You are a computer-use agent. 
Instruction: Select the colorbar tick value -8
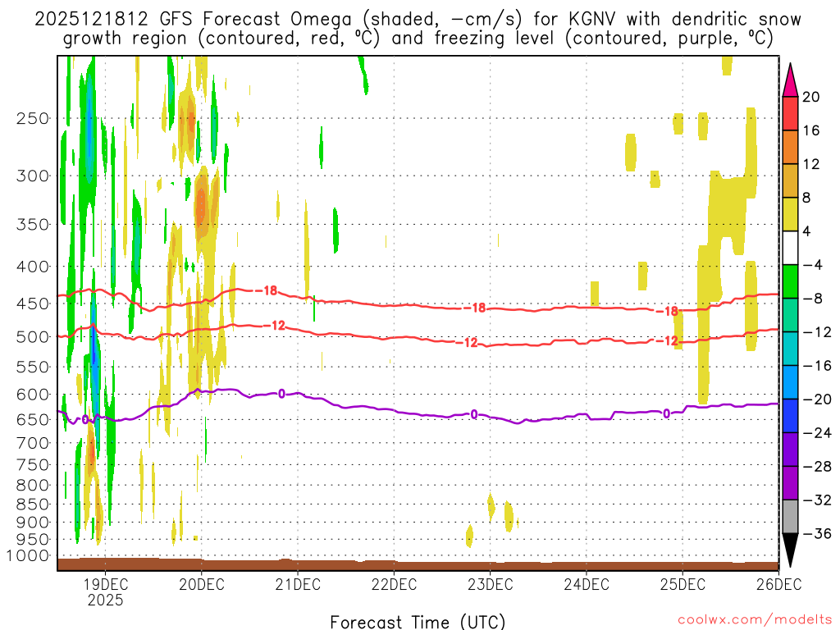pyautogui.click(x=811, y=299)
